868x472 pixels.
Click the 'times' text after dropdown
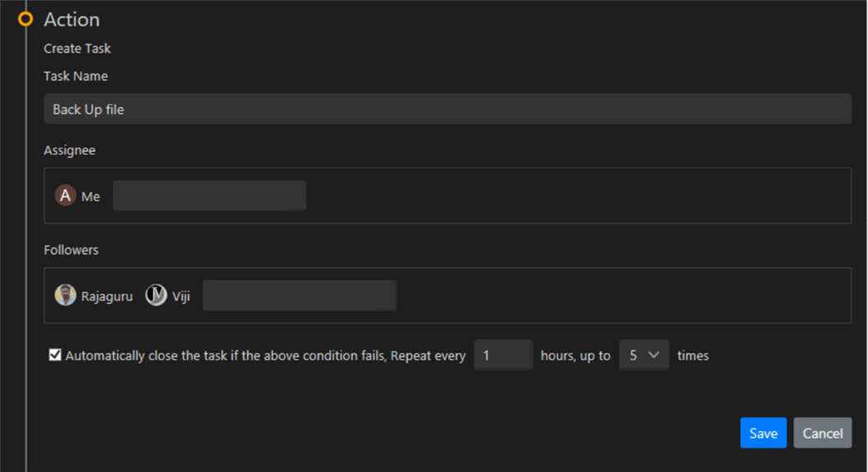pos(693,356)
